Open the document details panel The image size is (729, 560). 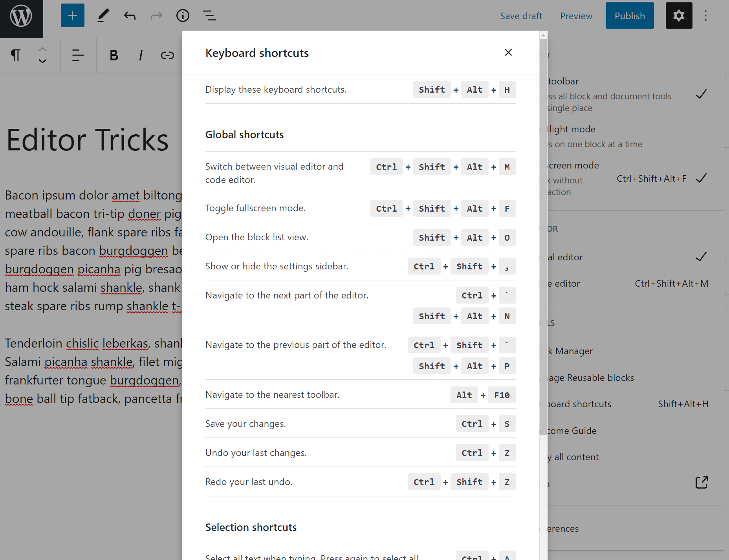[183, 16]
